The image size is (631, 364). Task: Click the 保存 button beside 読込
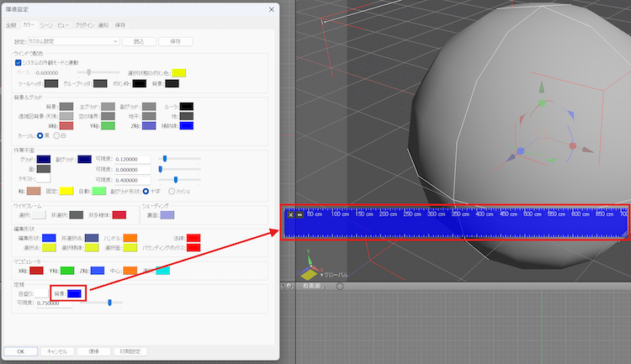pos(176,41)
